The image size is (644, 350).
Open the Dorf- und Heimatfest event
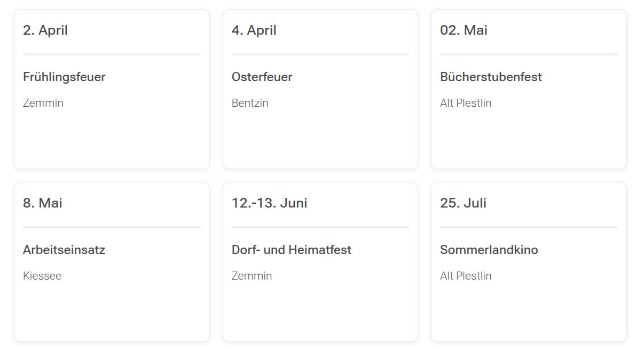click(x=291, y=250)
